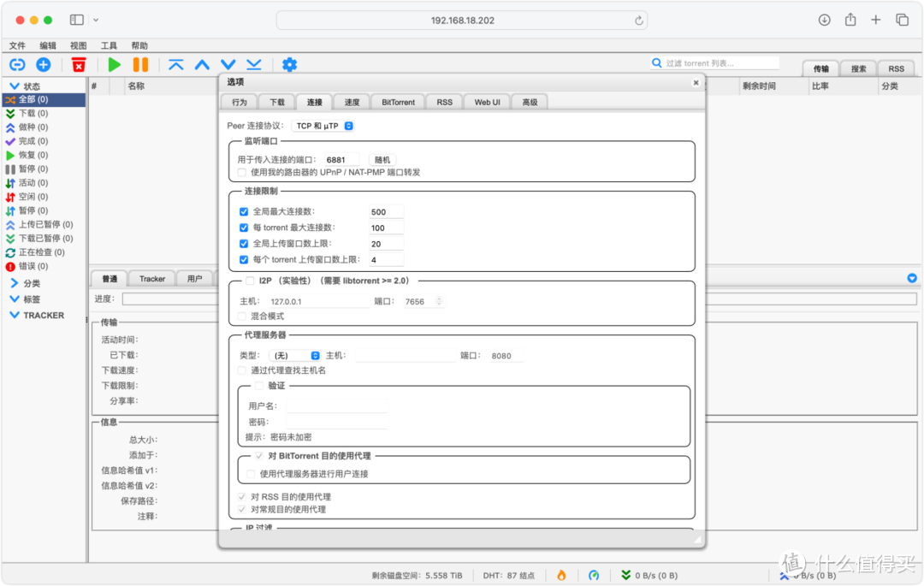This screenshot has width=924, height=586.
Task: Click the connection status globe icon in statusbar
Action: [594, 576]
